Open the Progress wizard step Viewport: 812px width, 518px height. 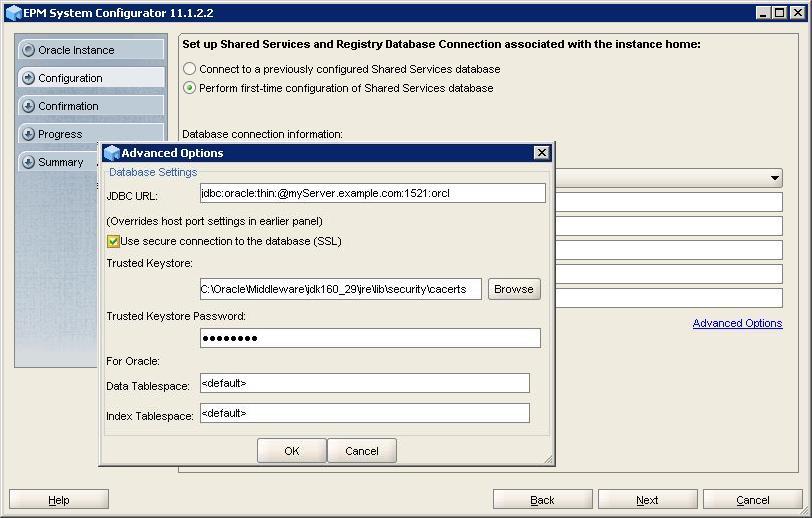tap(91, 134)
